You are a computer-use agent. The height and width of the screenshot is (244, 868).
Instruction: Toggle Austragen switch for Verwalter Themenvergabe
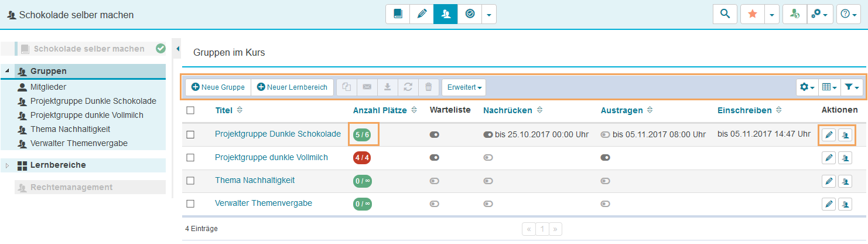pyautogui.click(x=606, y=204)
